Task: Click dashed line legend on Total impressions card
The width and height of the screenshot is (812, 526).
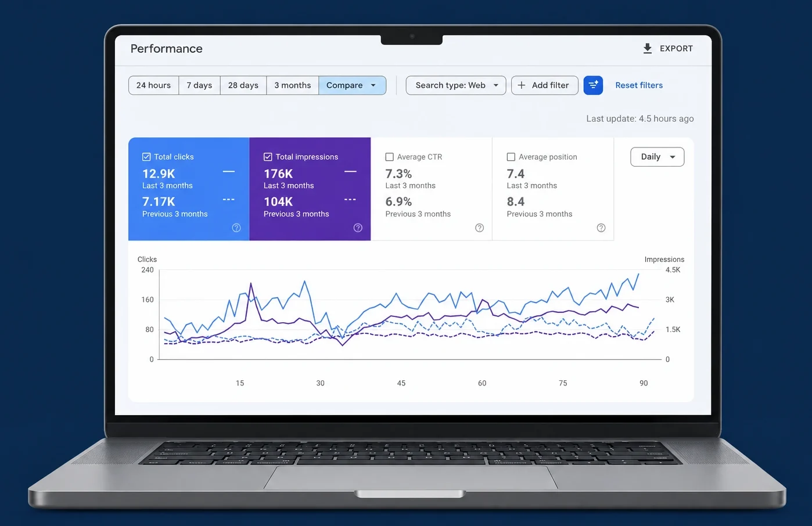Action: click(x=350, y=200)
